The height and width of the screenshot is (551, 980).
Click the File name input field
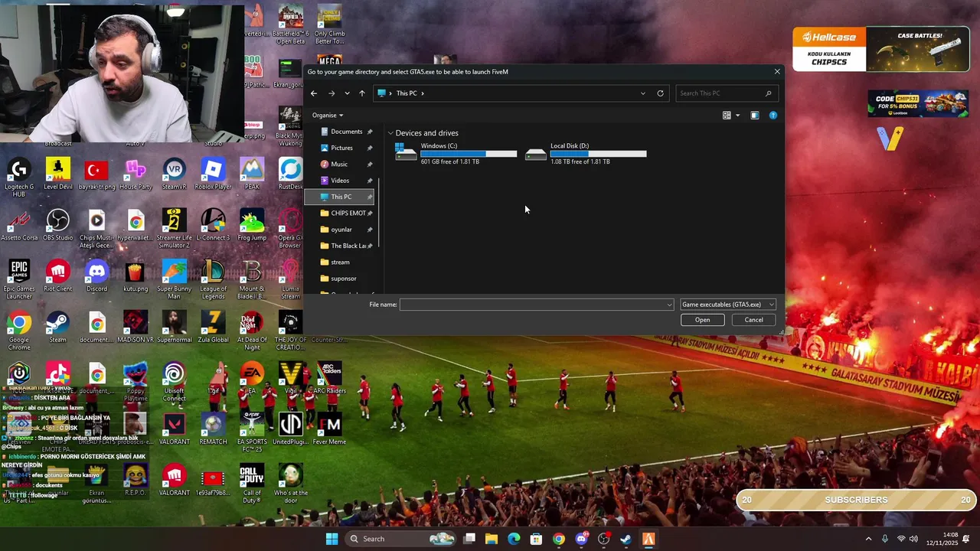point(537,305)
